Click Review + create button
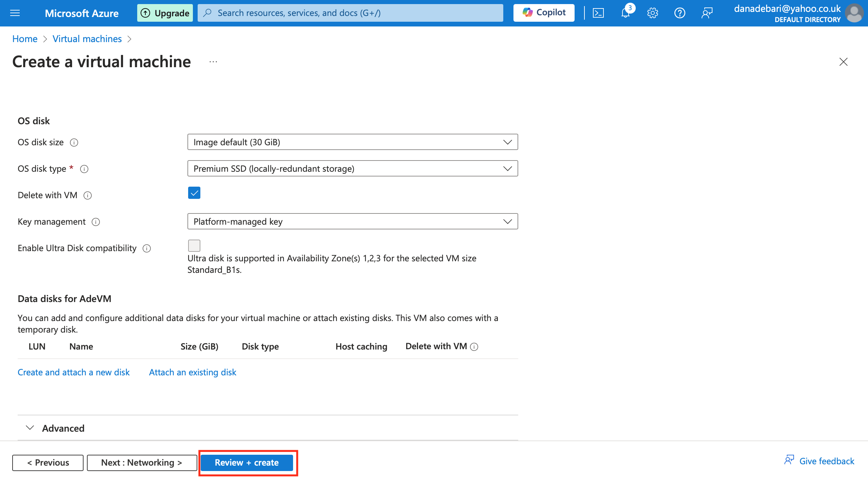The width and height of the screenshot is (868, 488). 247,463
